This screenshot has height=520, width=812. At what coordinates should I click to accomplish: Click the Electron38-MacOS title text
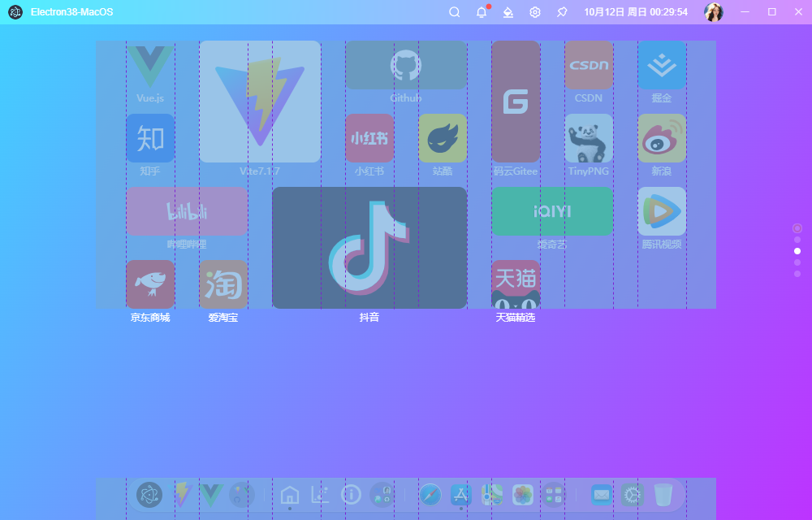click(72, 12)
